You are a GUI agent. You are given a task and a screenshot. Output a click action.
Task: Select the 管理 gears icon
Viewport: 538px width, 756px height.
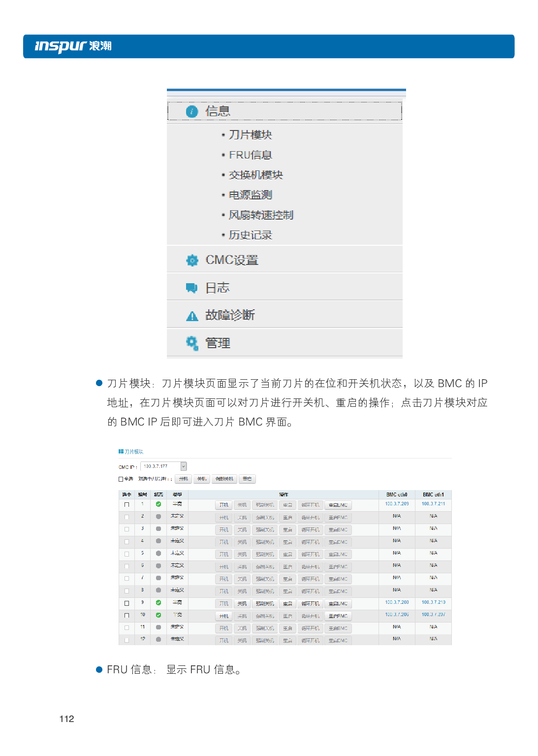click(191, 342)
